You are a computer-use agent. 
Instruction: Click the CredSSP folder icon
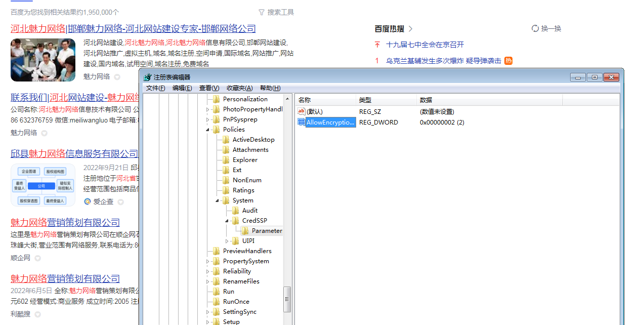coord(236,221)
